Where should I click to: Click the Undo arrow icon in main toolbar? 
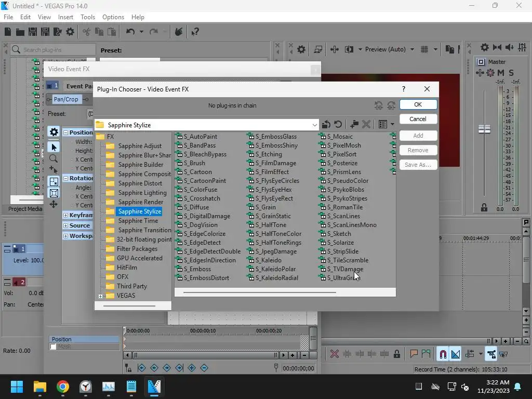pos(130,32)
